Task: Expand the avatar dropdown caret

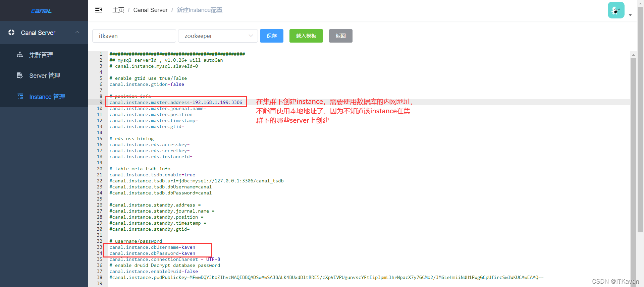Action: [630, 15]
